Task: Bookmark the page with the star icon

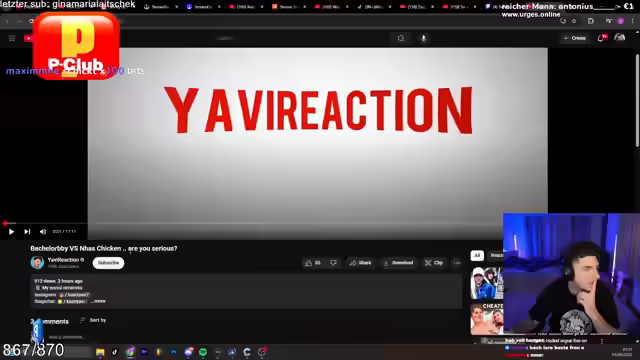Action: 574,21
